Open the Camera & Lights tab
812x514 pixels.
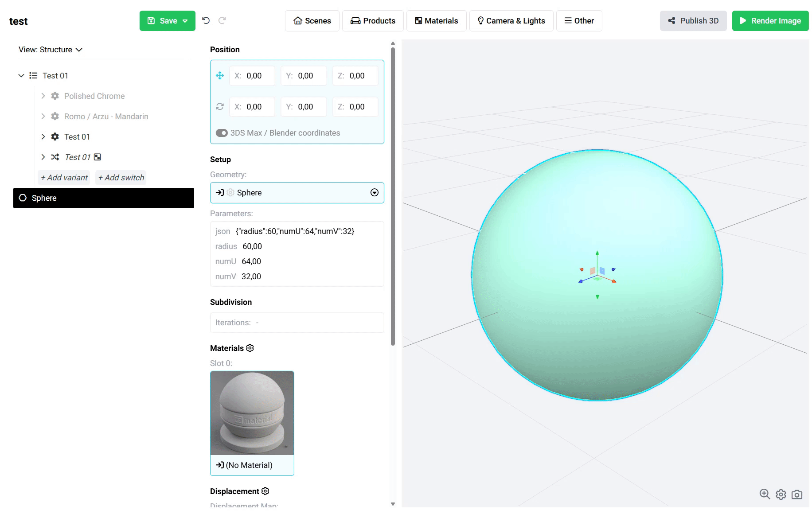click(511, 21)
